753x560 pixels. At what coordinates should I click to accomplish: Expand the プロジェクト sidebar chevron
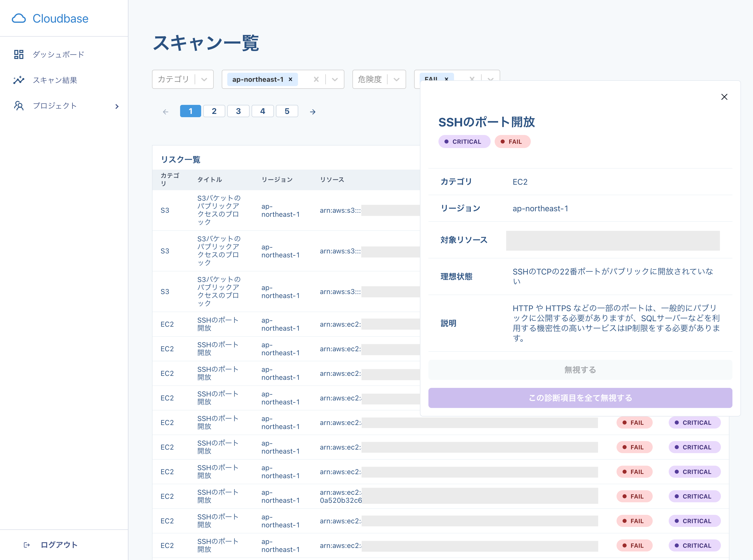tap(117, 106)
